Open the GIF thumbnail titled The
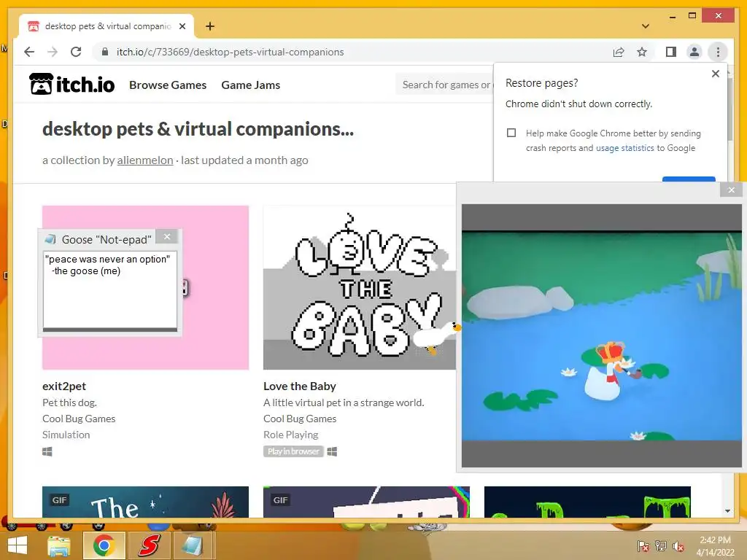The image size is (747, 560). (x=145, y=502)
